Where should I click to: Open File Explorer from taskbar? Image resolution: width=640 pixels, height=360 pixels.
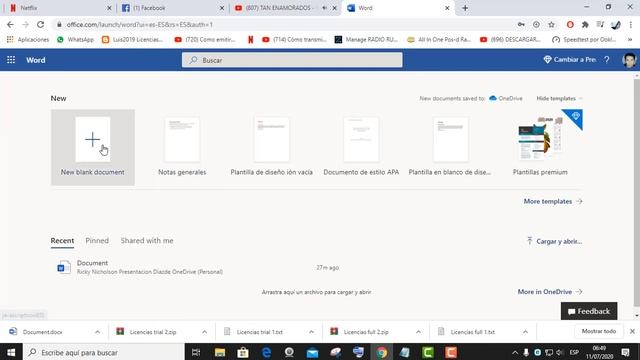point(220,352)
